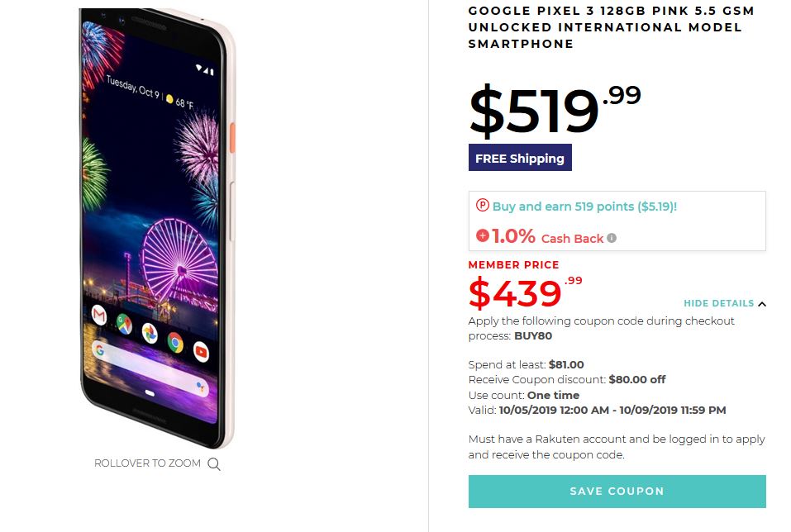Screen dimensions: 791x532
Task: Click the Save Coupon button
Action: pyautogui.click(x=617, y=492)
